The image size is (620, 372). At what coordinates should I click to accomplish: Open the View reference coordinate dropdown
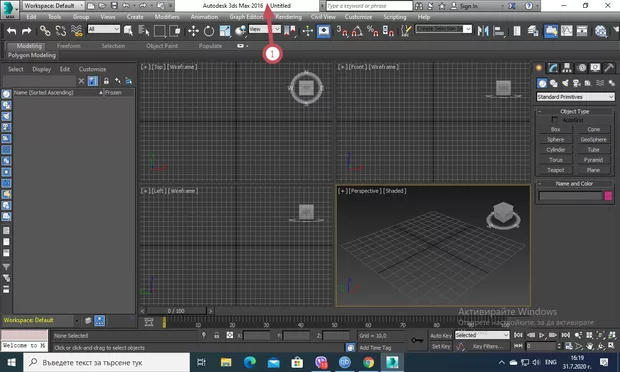click(265, 29)
